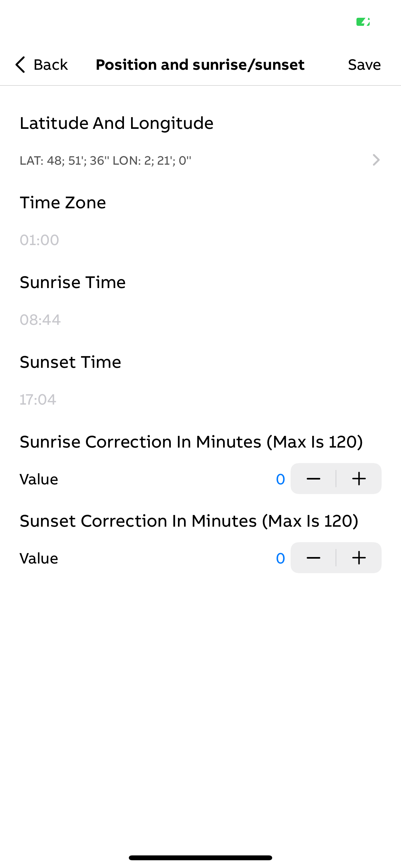Tap the page title Position and sunrise/sunset

pyautogui.click(x=200, y=64)
